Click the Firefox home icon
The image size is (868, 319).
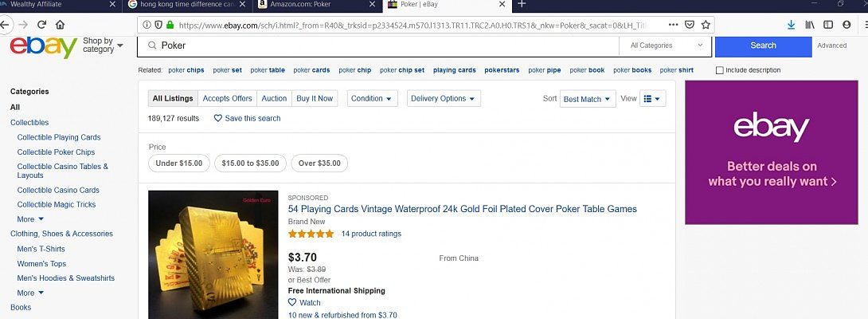pos(60,25)
